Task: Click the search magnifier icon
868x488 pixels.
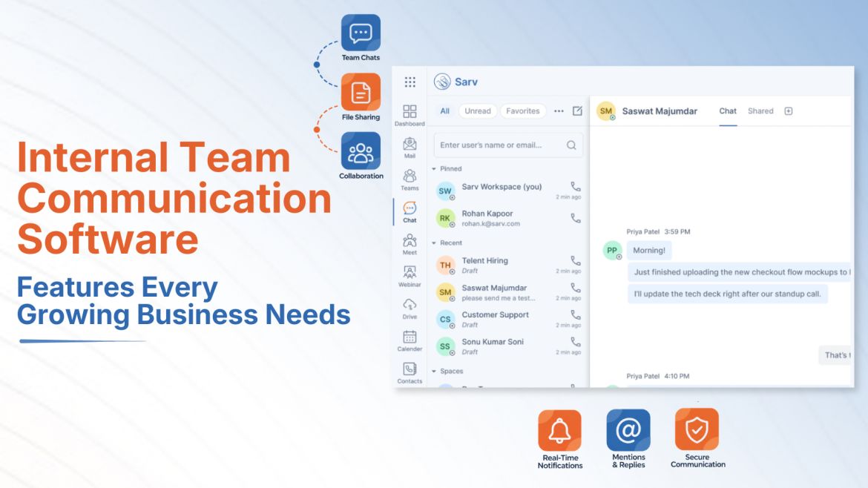Action: [571, 145]
